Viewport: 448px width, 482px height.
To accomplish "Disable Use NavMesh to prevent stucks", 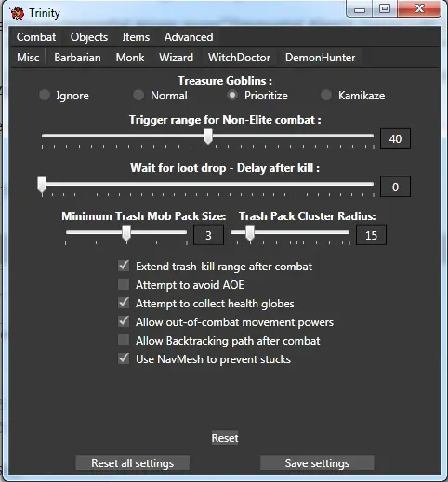I will coord(124,358).
